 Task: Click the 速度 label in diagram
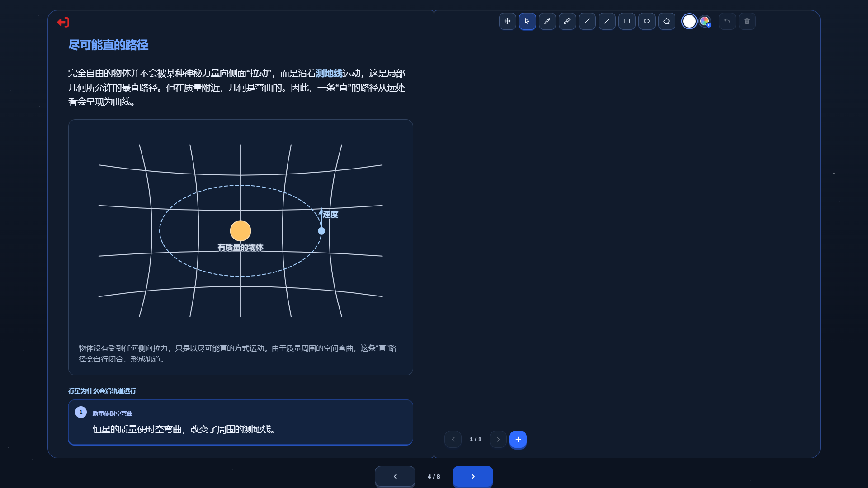330,215
